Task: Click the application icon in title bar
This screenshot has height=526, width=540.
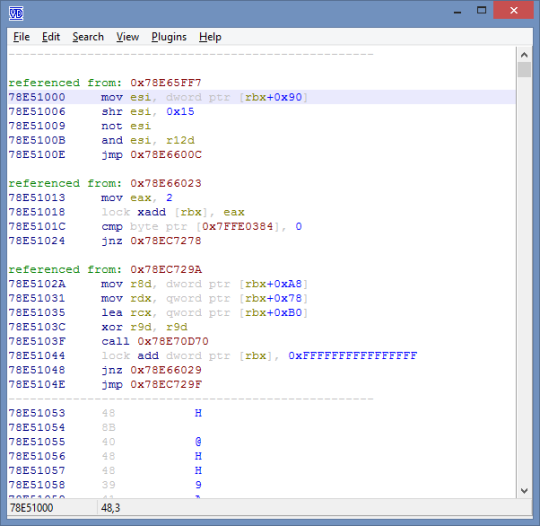Action: (16, 13)
